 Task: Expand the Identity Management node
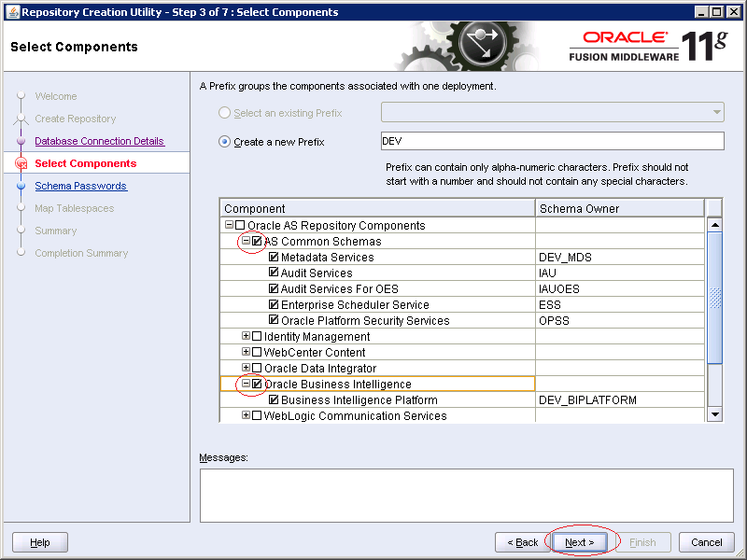(x=246, y=336)
